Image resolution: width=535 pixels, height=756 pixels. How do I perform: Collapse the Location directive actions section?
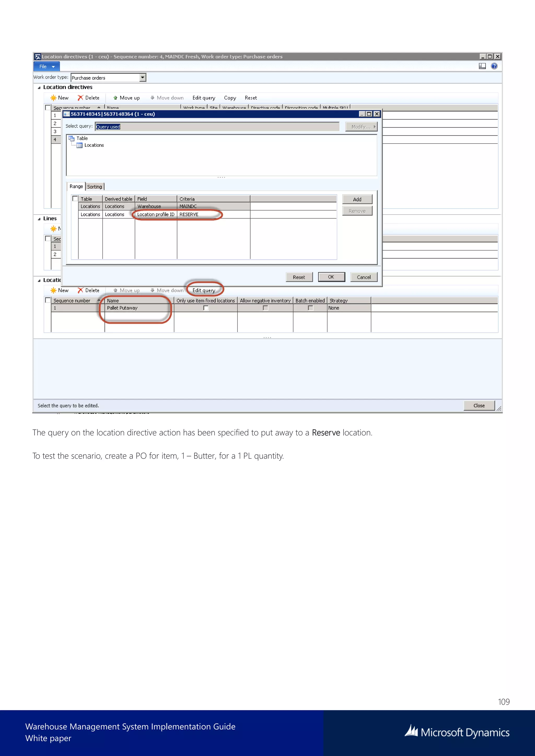39,281
